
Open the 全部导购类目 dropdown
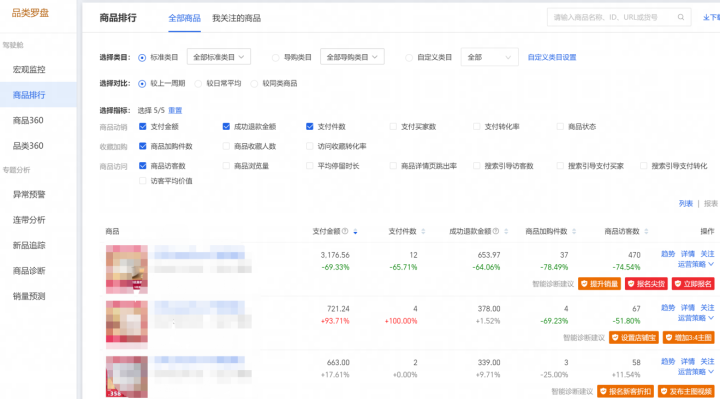coord(352,57)
